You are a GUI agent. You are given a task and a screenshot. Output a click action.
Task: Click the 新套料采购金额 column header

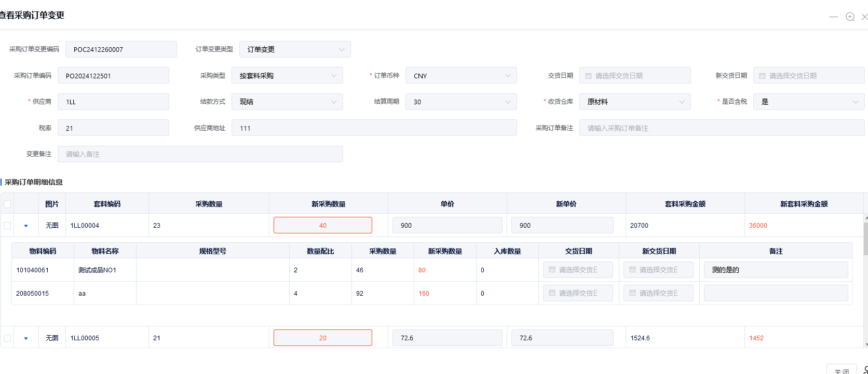pyautogui.click(x=804, y=204)
